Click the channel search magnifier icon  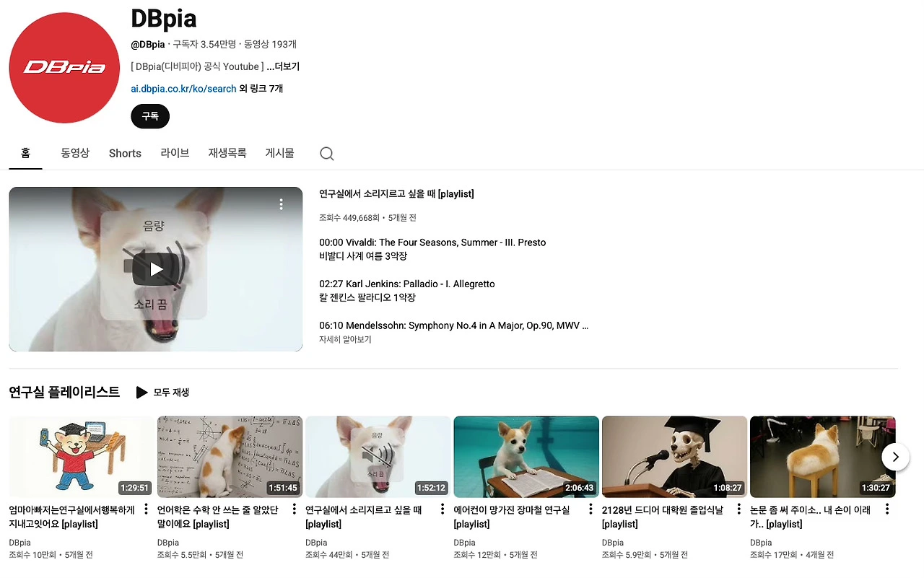point(326,154)
